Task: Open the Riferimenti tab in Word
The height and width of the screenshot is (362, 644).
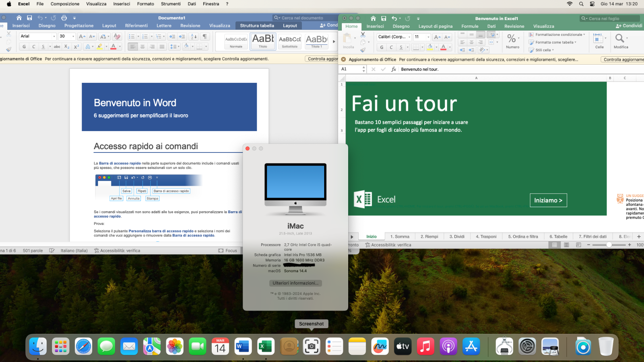Action: pyautogui.click(x=136, y=26)
